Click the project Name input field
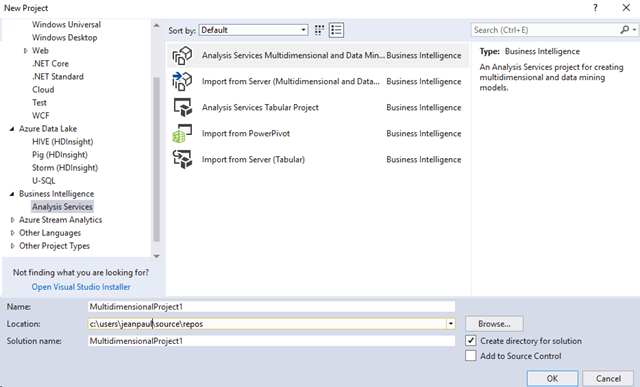The width and height of the screenshot is (640, 387). tap(271, 307)
